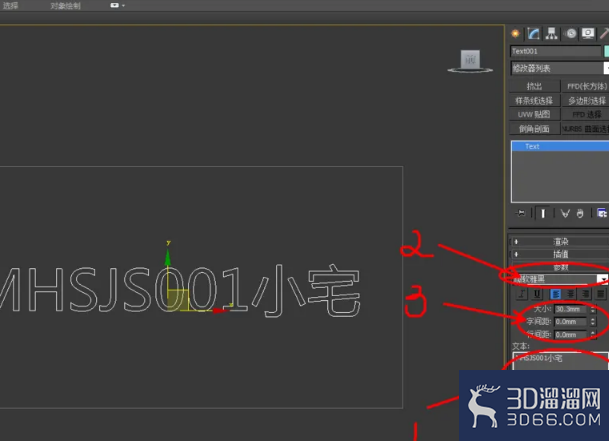Viewport: 609px width, 441px height.
Task: Collapse the 参数 rollout header
Action: [x=560, y=267]
